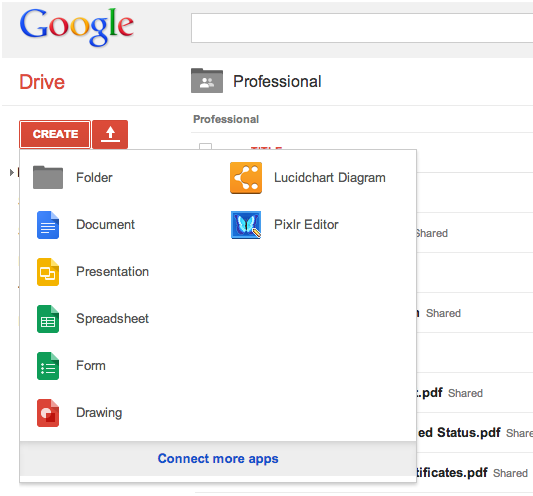This screenshot has width=533, height=496.
Task: Click the blue Document icon
Action: click(x=48, y=225)
